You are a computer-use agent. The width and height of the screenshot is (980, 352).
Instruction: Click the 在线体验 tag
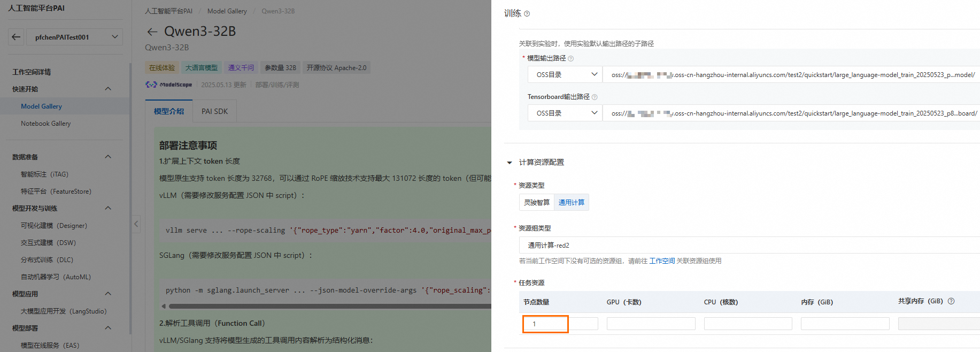click(x=162, y=68)
